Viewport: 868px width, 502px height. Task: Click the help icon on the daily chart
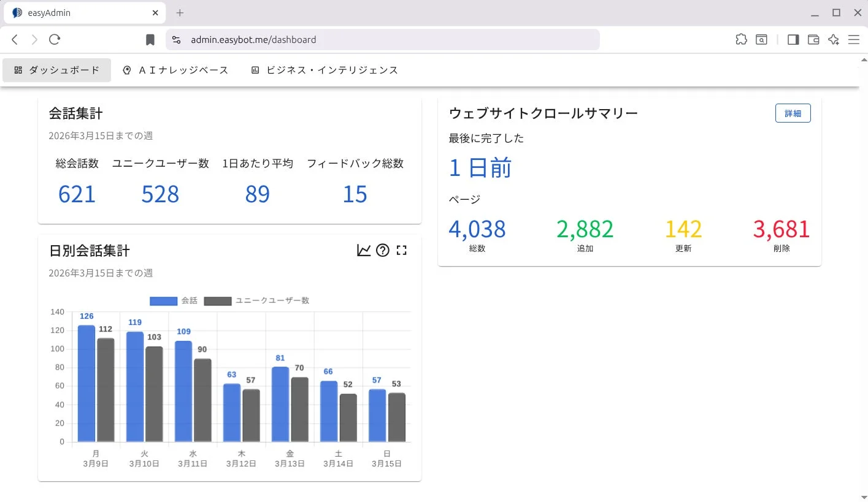pos(382,250)
